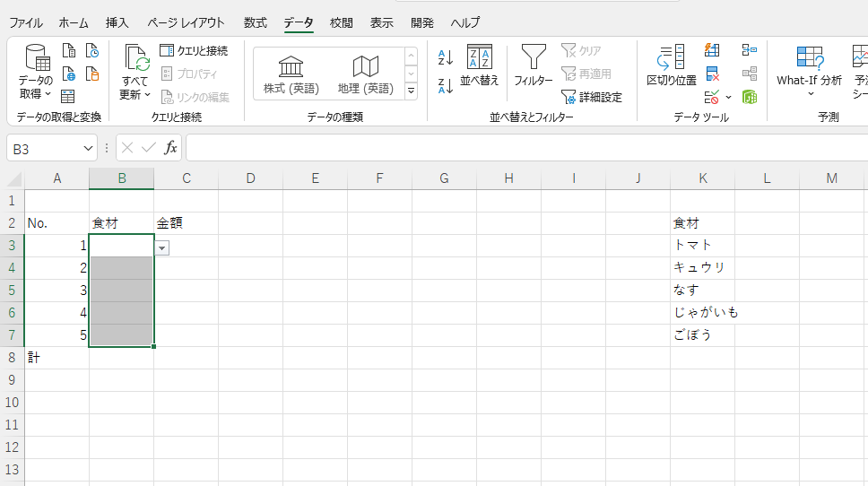Click the 再適用 filter button
Image resolution: width=868 pixels, height=486 pixels.
pyautogui.click(x=586, y=74)
